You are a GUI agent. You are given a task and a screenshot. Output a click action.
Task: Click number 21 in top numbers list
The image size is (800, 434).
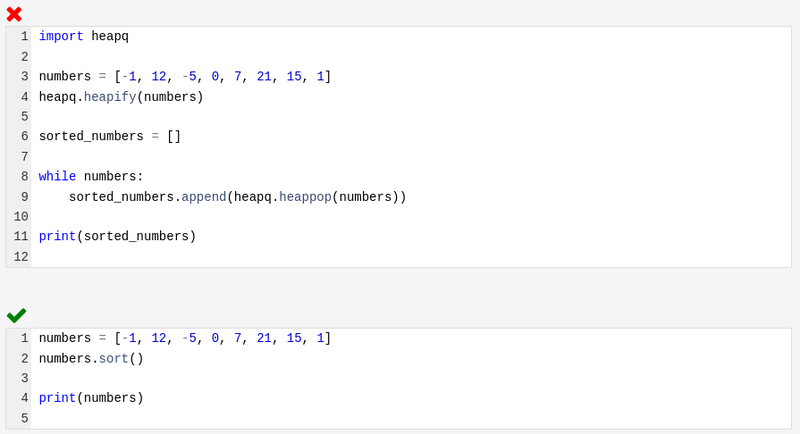[x=264, y=76]
